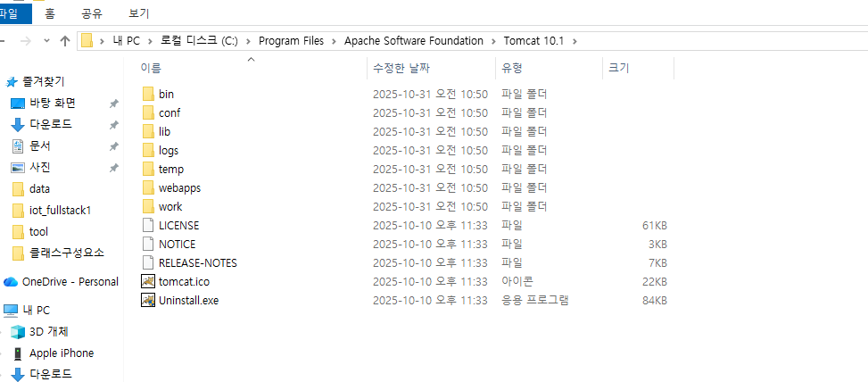Viewport: 868px width, 382px height.
Task: Select the work folder icon
Action: 148,206
